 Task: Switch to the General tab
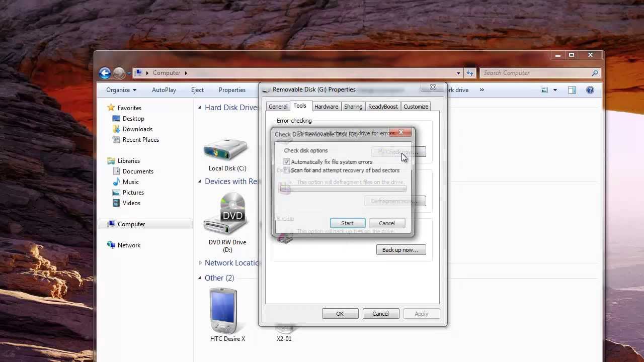coord(278,107)
